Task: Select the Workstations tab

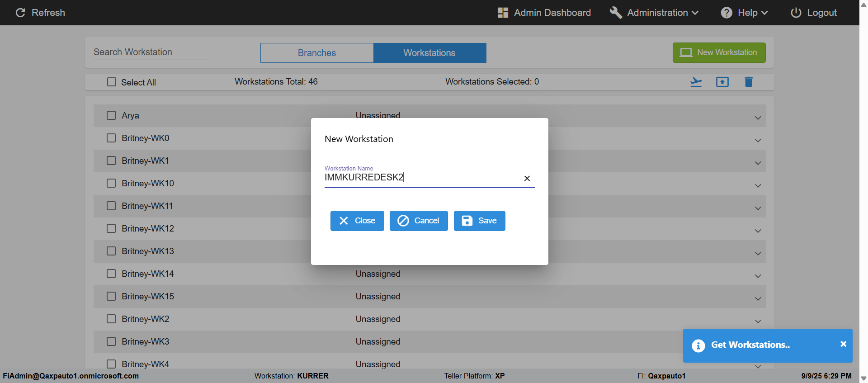Action: coord(429,53)
